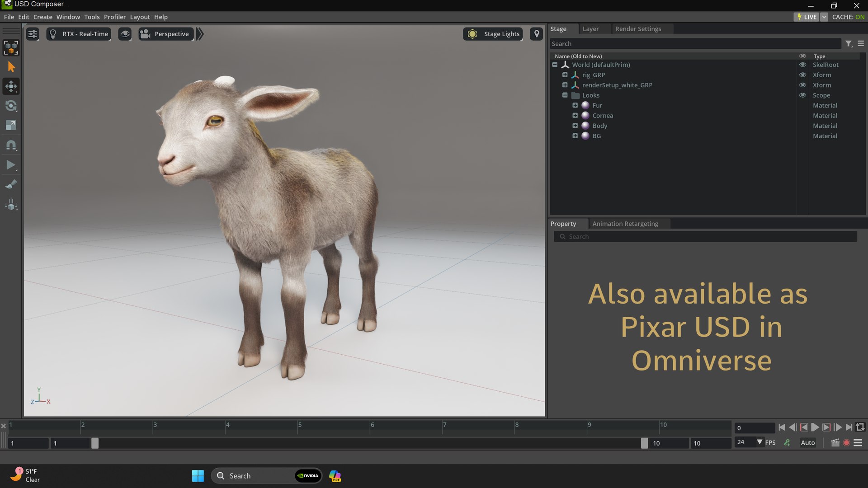Toggle the selection mode icon in left toolbar
868x488 pixels.
[11, 47]
